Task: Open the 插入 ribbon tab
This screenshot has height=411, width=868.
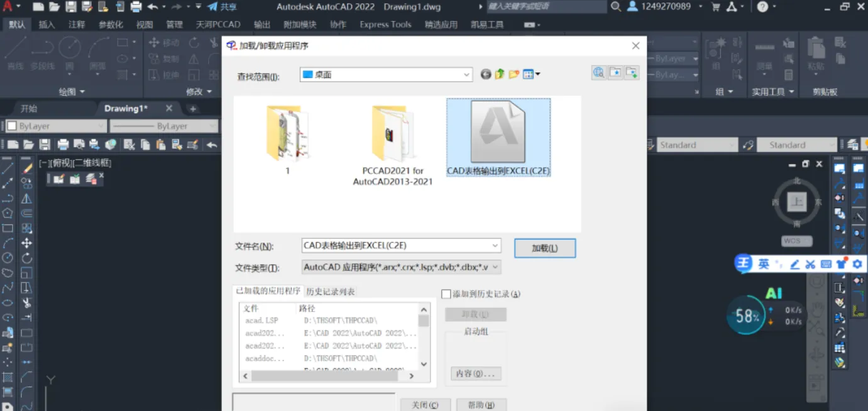Action: point(47,25)
